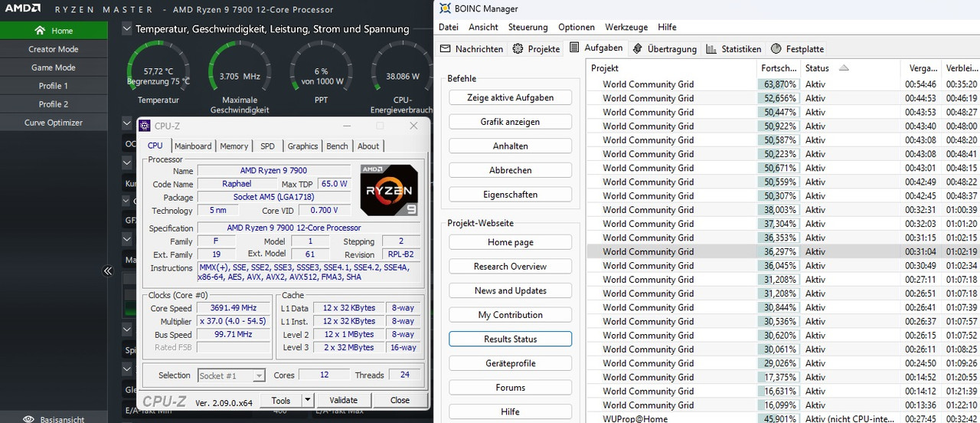Click the Projekt column header
980x423 pixels.
tap(671, 68)
